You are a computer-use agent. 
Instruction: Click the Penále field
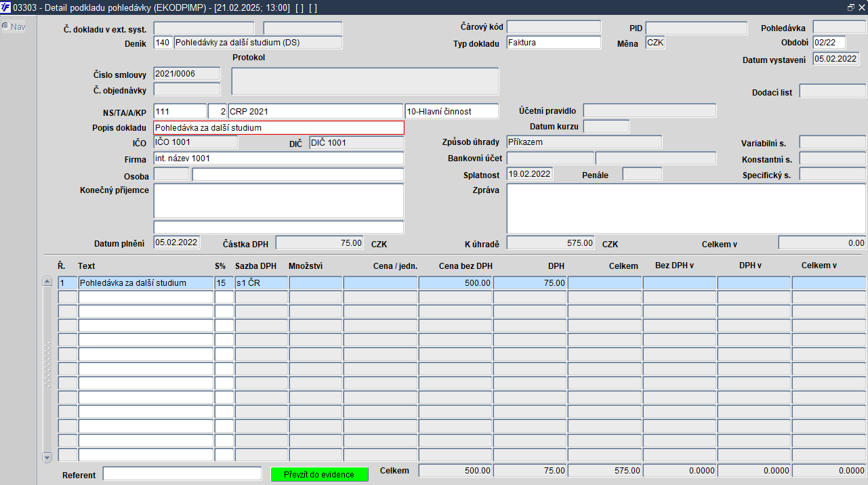click(x=642, y=174)
